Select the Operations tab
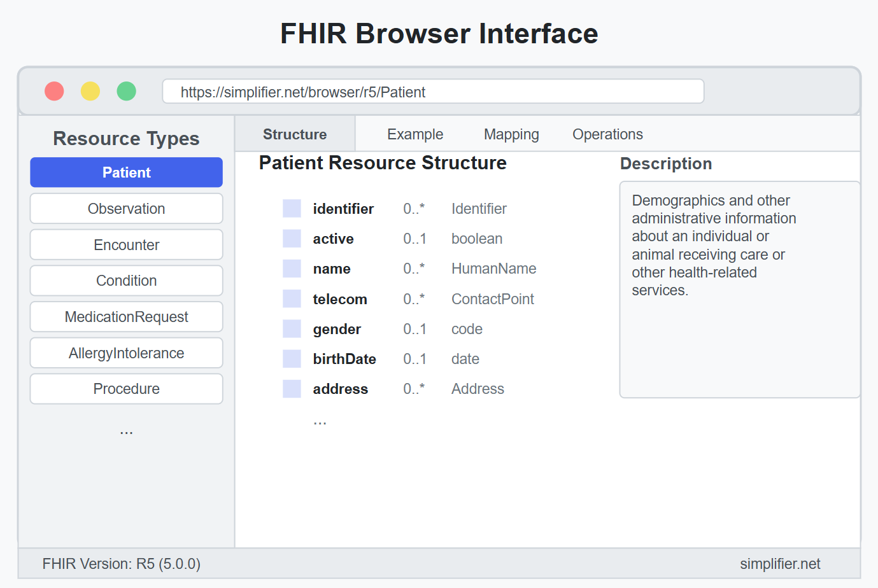This screenshot has height=588, width=878. (607, 134)
